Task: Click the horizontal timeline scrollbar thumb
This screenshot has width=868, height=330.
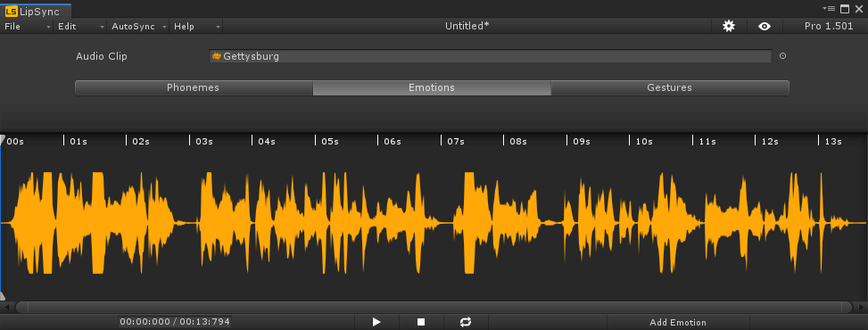Action: click(434, 307)
